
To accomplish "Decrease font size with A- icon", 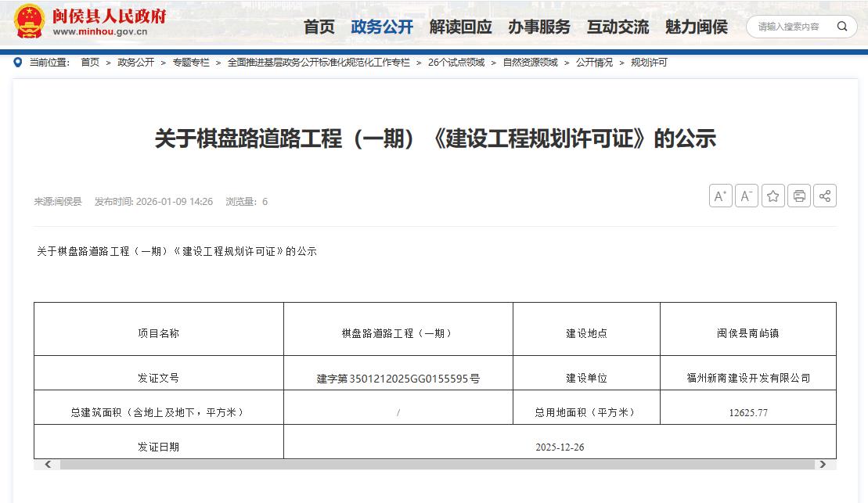I will click(x=747, y=196).
